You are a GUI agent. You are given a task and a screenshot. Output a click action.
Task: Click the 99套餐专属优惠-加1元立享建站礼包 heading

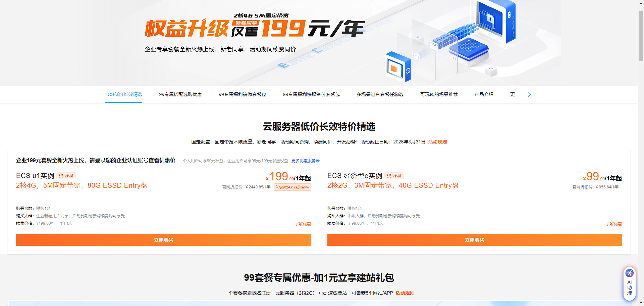click(319, 278)
